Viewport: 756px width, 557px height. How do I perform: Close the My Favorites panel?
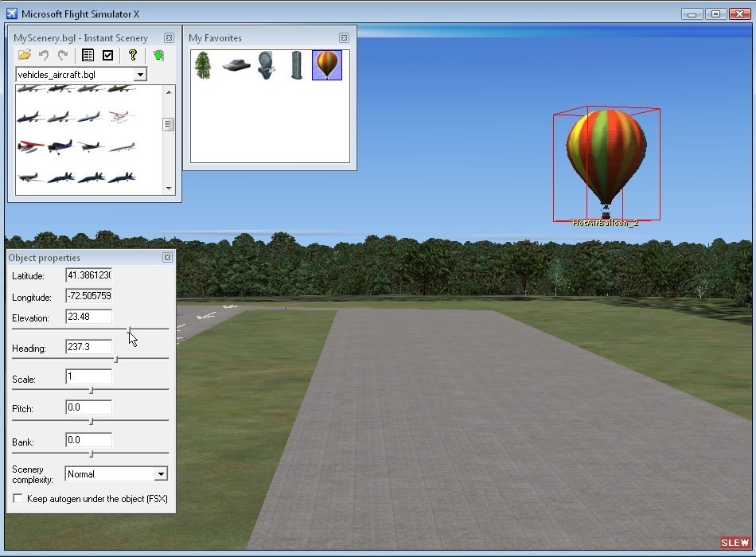(x=344, y=37)
